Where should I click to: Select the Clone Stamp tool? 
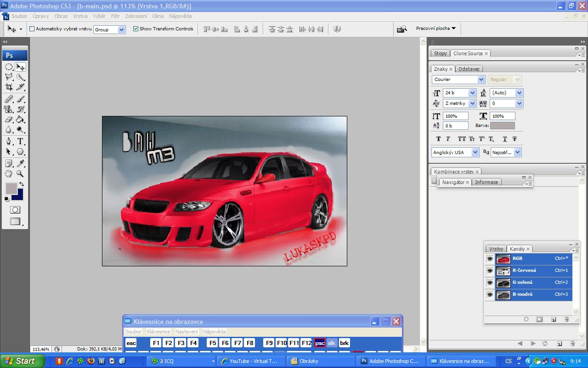tap(9, 109)
